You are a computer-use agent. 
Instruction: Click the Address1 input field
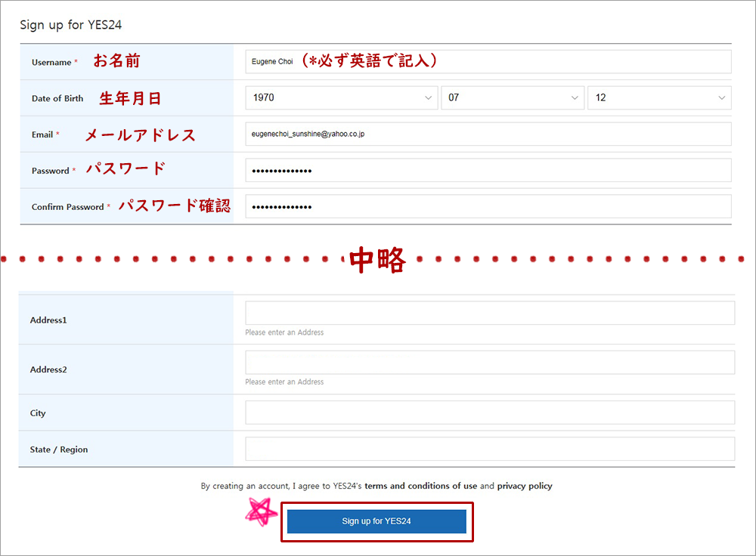pos(490,313)
